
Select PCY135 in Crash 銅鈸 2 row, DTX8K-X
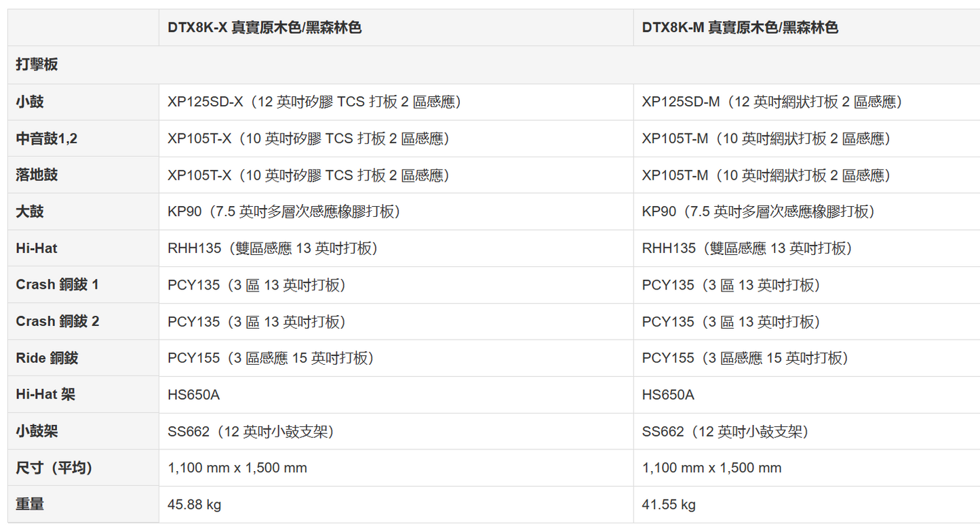(257, 321)
